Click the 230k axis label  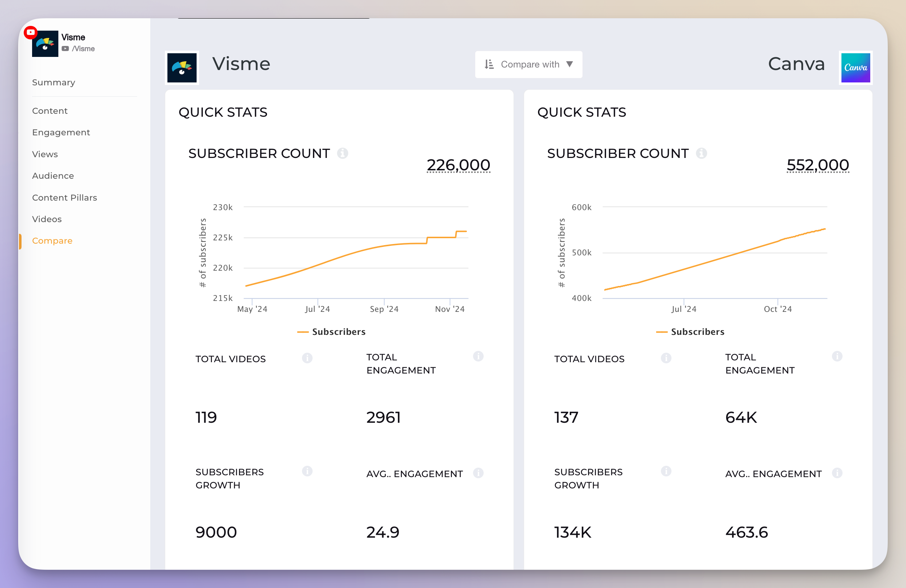(x=223, y=208)
